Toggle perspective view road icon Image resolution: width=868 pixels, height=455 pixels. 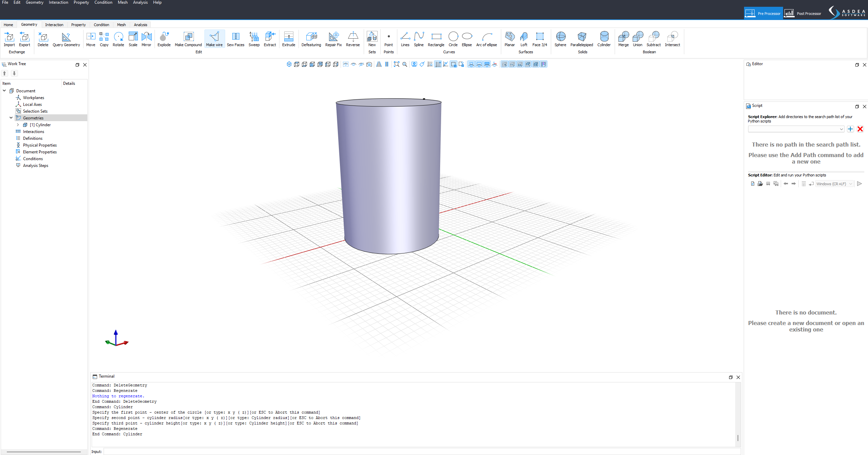(x=379, y=64)
